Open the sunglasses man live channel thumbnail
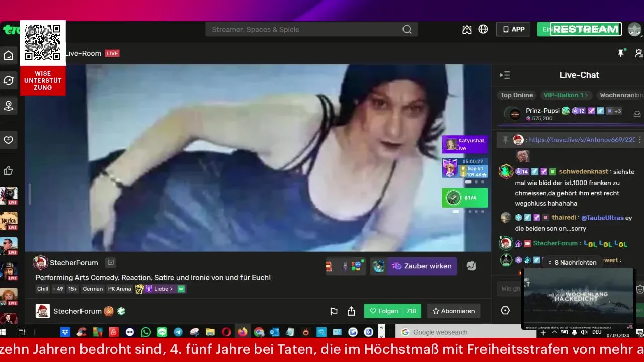Screen dimensions: 644x362 pos(9,245)
